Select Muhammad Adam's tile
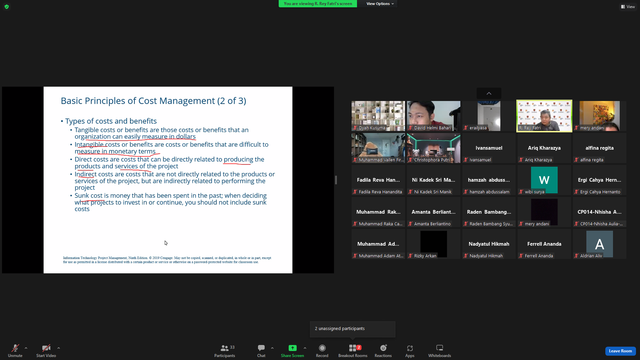The width and height of the screenshot is (640, 360). click(378, 244)
